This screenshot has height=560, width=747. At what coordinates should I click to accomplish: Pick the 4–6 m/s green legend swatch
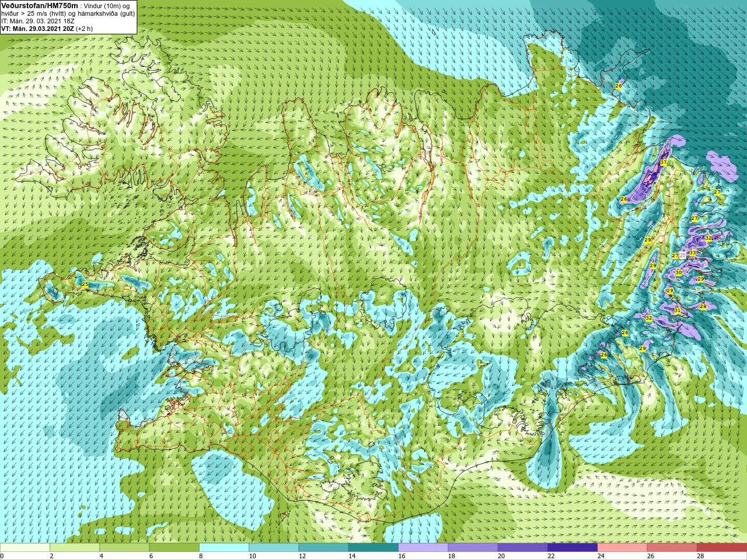click(124, 547)
